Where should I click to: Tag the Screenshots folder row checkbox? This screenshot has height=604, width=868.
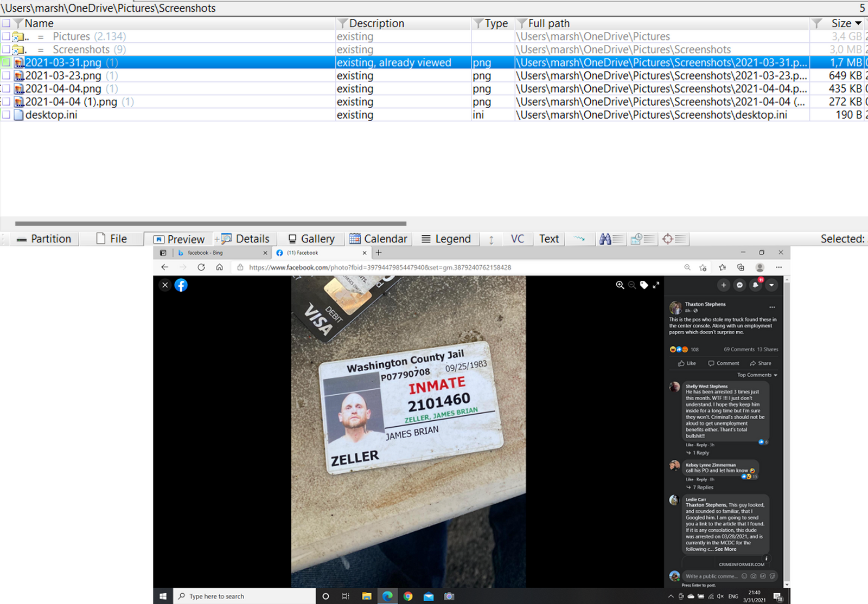tap(6, 49)
